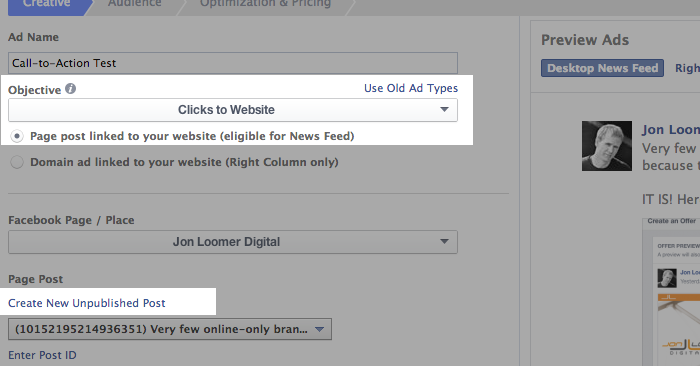
Task: Click the Page Post label
Action: coord(36,279)
